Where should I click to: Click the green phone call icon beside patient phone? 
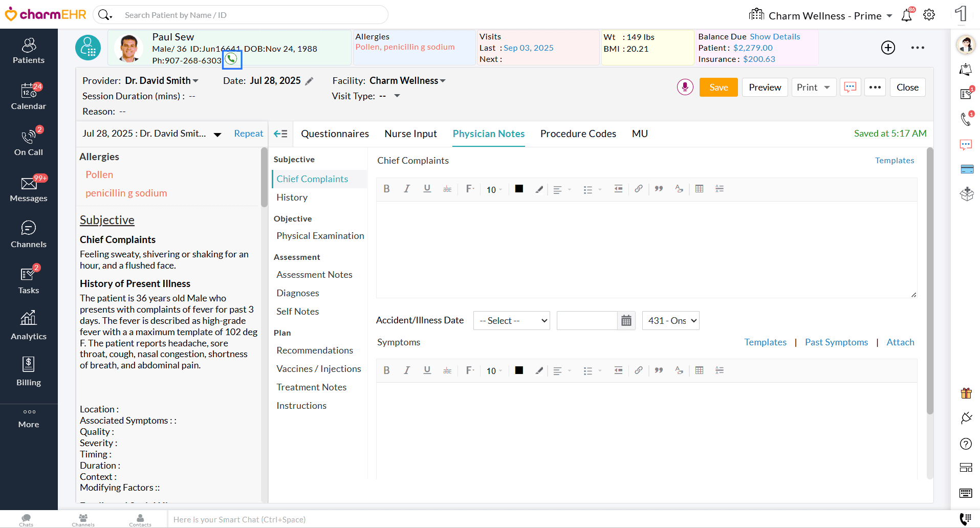pos(232,59)
